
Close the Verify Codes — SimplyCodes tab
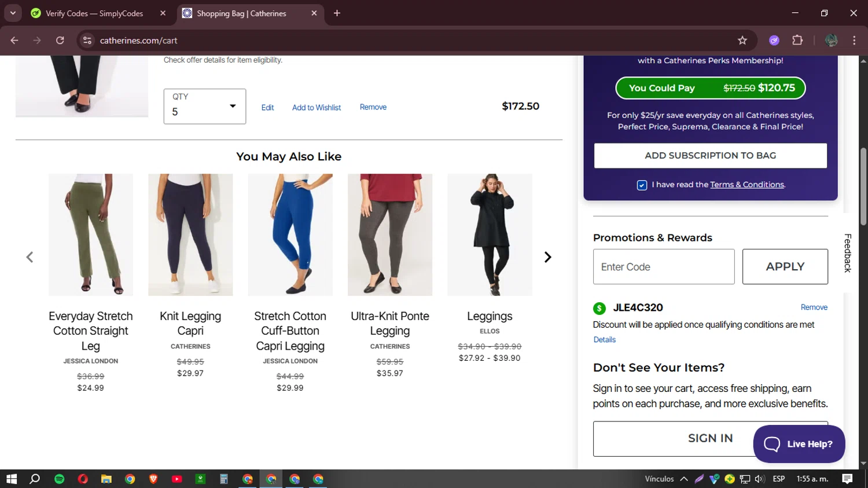163,13
